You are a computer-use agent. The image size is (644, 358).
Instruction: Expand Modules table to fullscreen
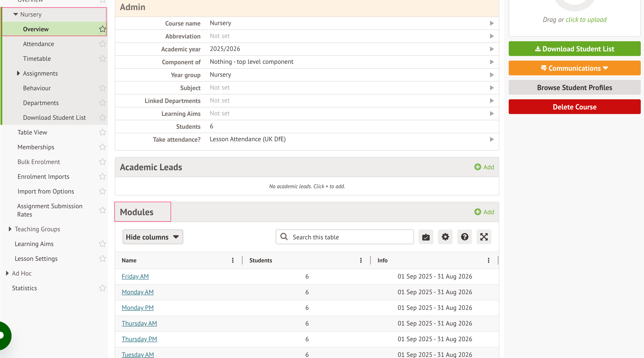click(x=484, y=237)
